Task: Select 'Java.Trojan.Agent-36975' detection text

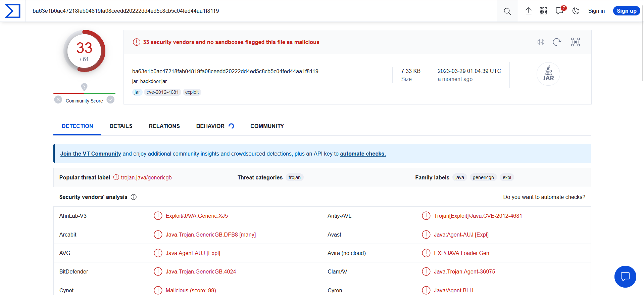Action: 464,271
